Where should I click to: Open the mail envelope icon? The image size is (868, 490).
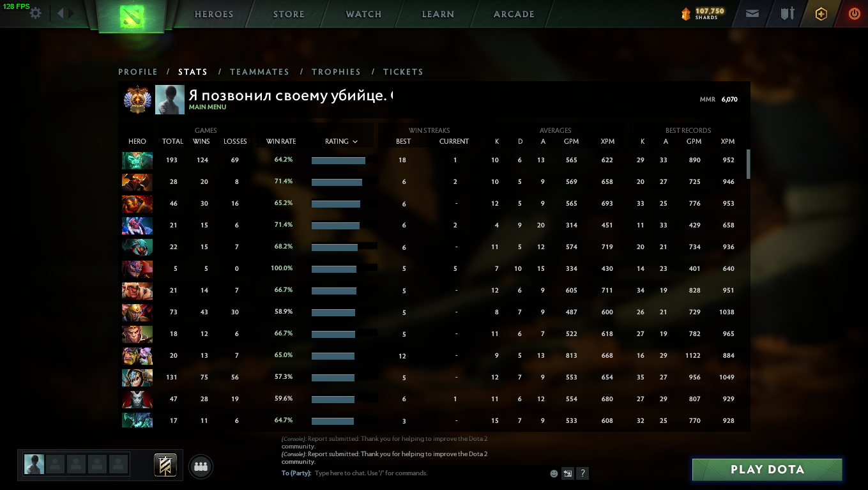click(752, 13)
